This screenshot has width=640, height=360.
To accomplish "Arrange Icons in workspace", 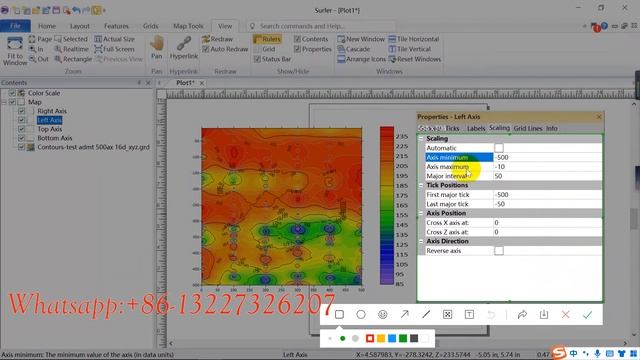I will [361, 59].
